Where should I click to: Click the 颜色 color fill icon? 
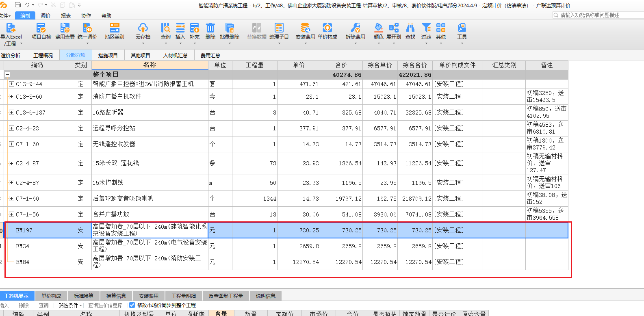378,28
